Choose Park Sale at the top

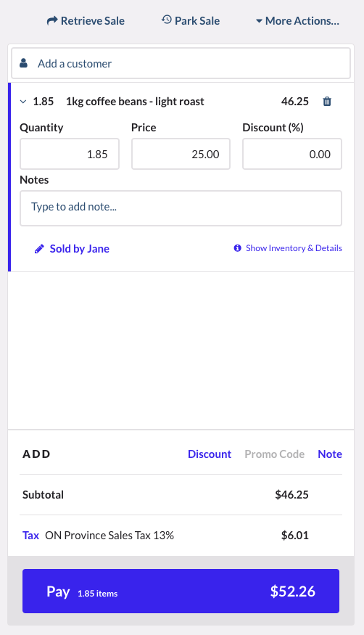tap(191, 20)
